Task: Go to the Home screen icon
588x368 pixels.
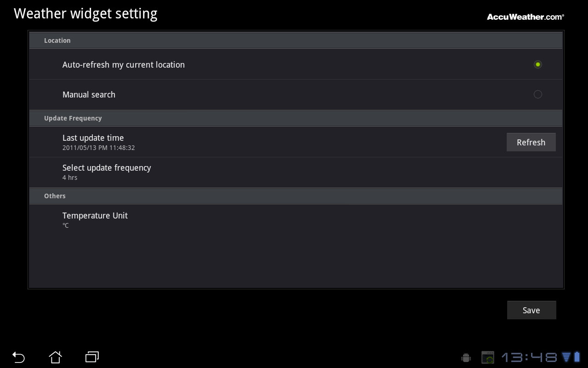Action: 55,357
